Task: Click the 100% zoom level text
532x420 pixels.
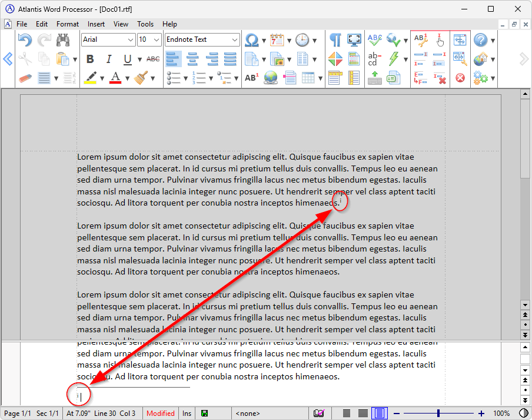Action: (x=501, y=413)
